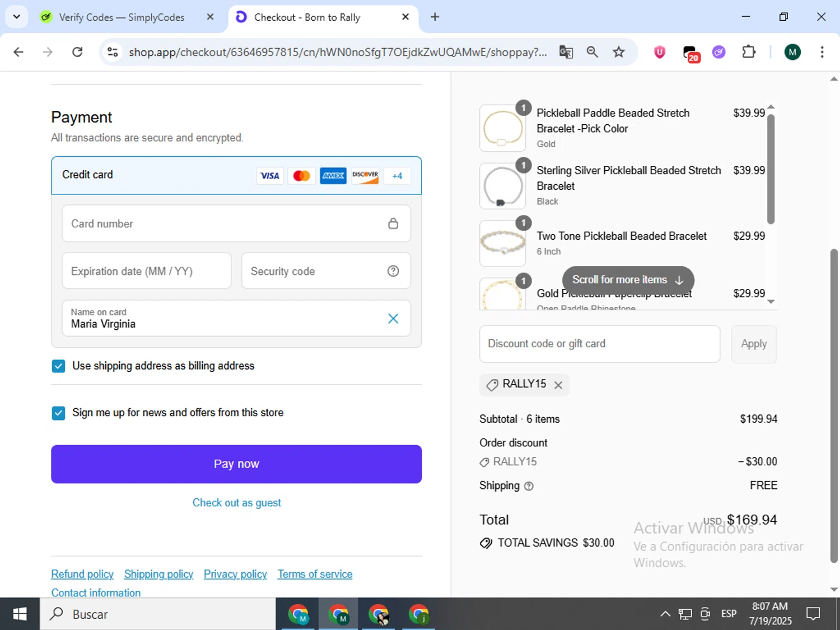Clear the Name on card field
840x630 pixels.
pyautogui.click(x=393, y=319)
